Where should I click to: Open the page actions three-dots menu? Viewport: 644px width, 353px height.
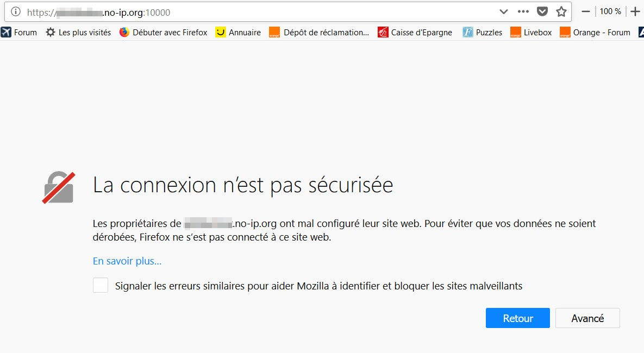point(523,11)
